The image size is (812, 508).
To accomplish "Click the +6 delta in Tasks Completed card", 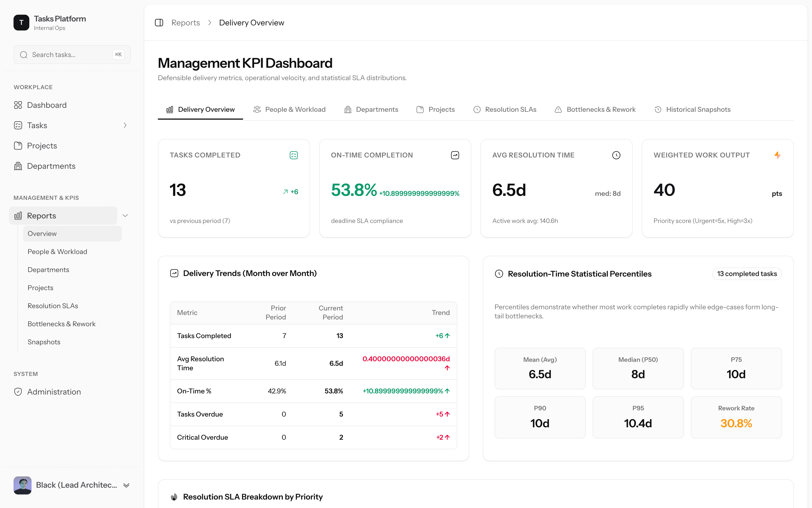I will click(x=294, y=192).
